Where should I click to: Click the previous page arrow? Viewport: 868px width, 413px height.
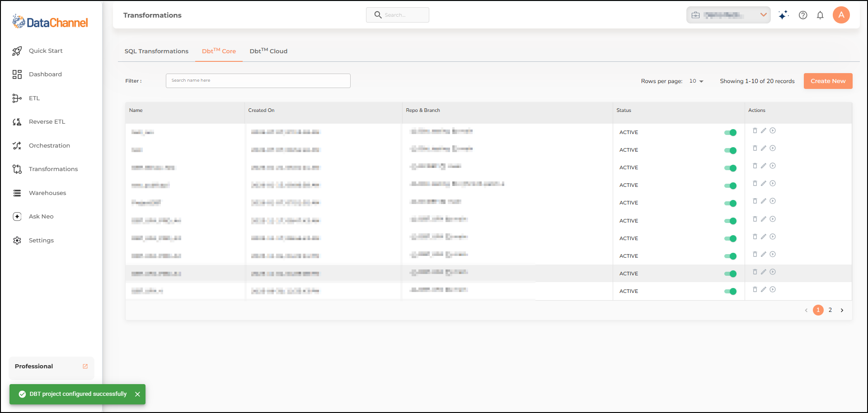click(x=806, y=310)
